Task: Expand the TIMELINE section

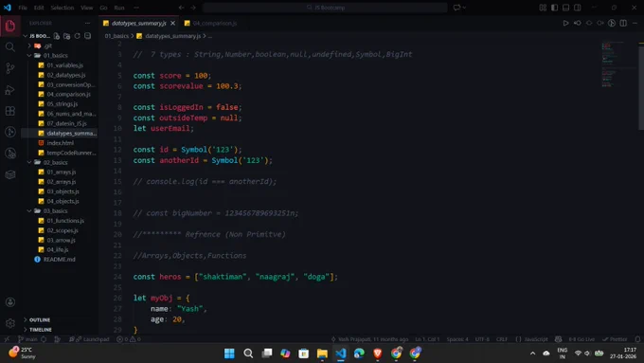Action: [x=41, y=330]
